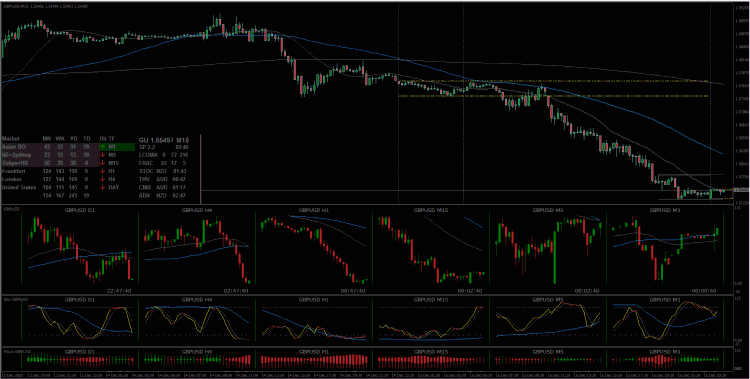The width and height of the screenshot is (750, 379).
Task: Click the red down arrow beside H4
Action: tap(102, 179)
